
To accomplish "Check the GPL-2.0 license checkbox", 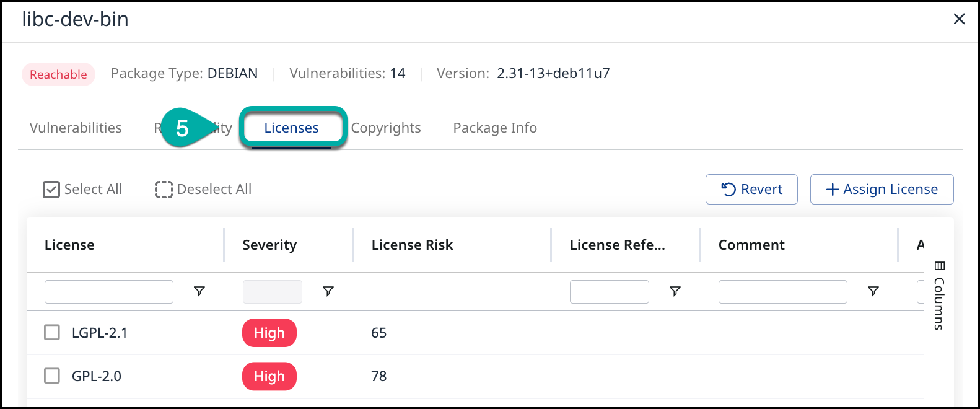I will pyautogui.click(x=52, y=376).
